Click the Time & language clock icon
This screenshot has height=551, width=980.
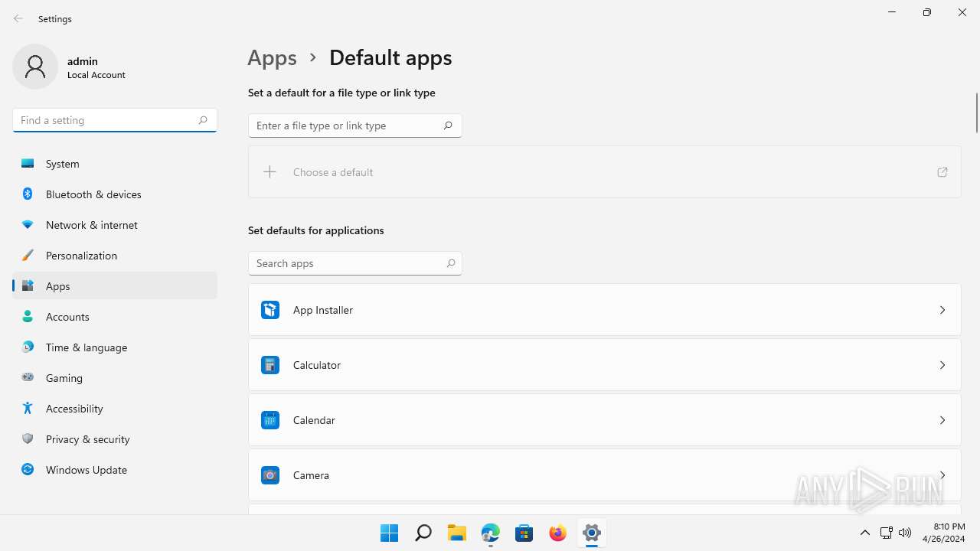pyautogui.click(x=28, y=347)
